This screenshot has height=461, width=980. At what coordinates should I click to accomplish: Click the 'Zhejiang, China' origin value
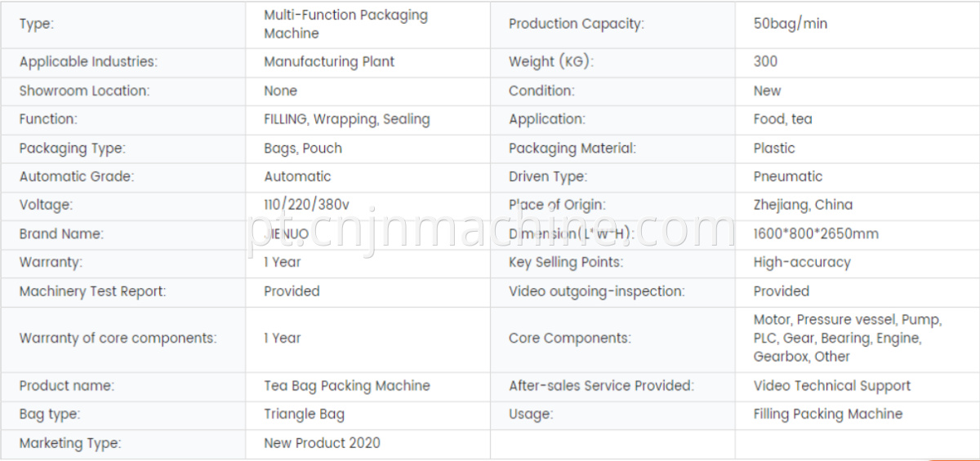coord(803,206)
